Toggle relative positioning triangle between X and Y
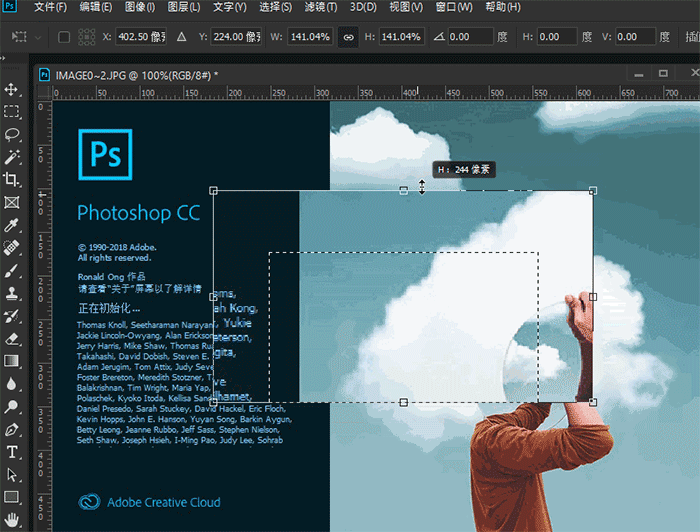Viewport: 700px width, 532px height. [181, 37]
